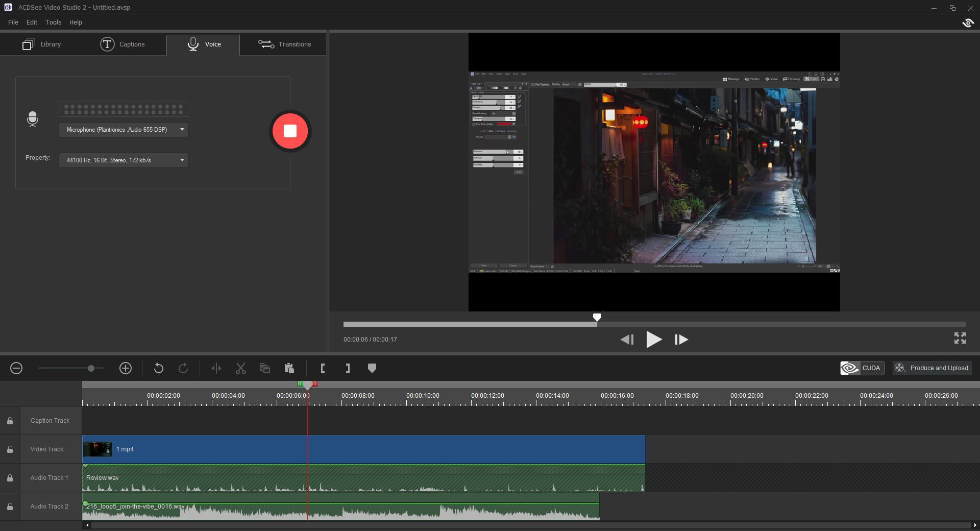Click the 00:00:16:00 mark on ruler
Image resolution: width=980 pixels, height=531 pixels.
(617, 396)
